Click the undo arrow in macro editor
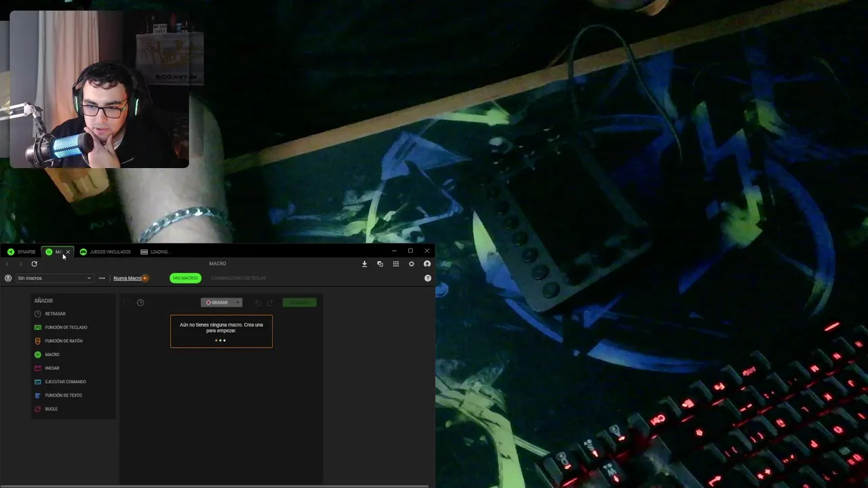The image size is (868, 488). [x=258, y=302]
